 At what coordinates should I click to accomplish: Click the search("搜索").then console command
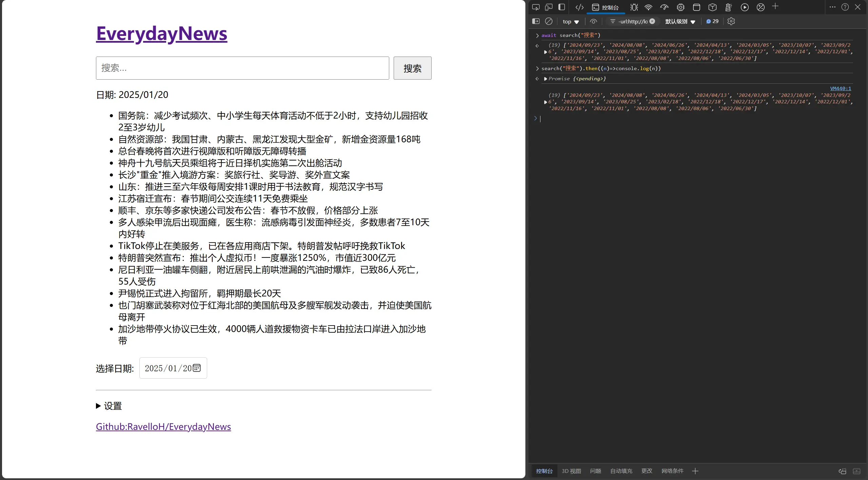click(601, 68)
